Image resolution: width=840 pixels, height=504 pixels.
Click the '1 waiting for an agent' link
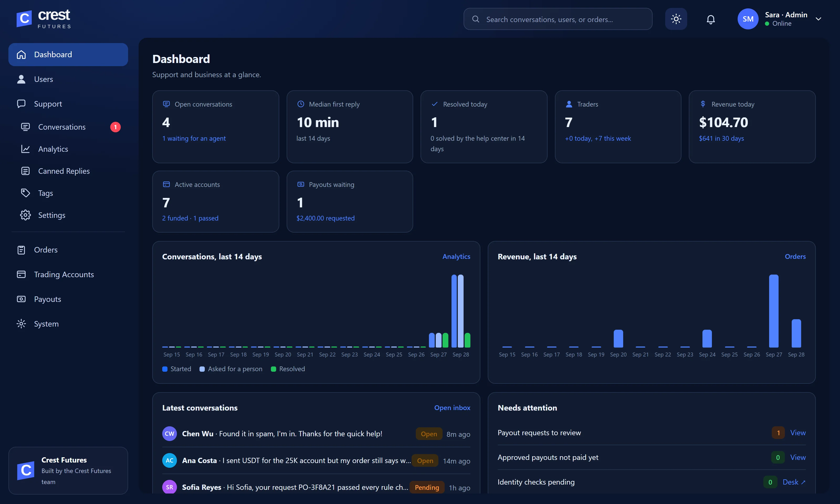[x=194, y=139]
